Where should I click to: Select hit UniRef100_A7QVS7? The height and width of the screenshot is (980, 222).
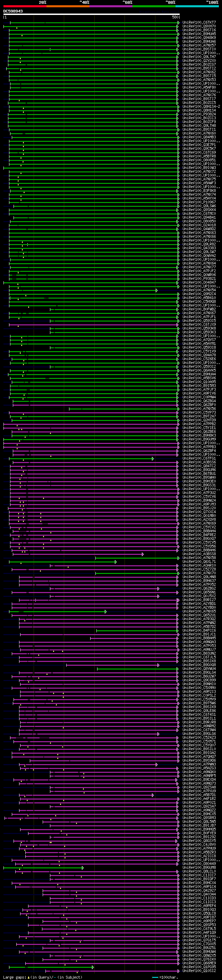199,340
